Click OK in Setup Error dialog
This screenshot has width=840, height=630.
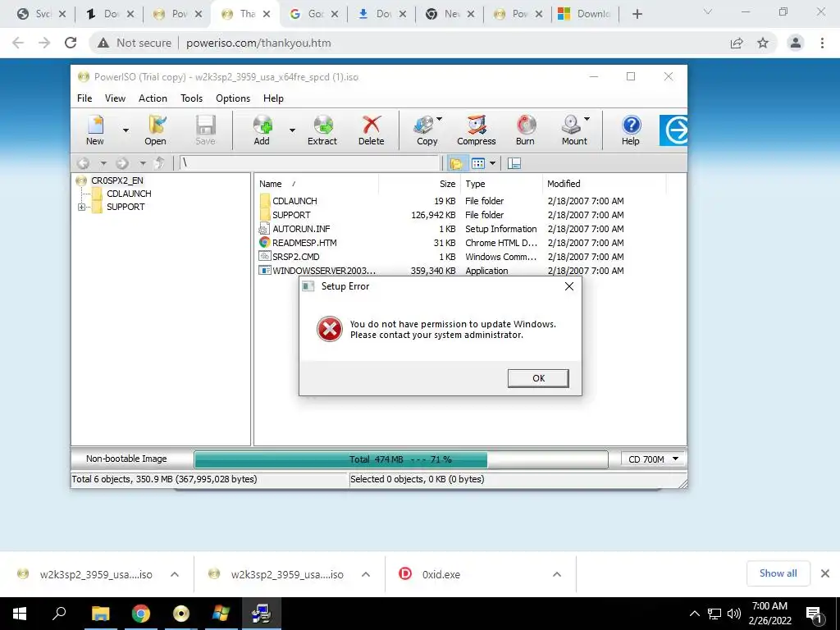point(538,378)
